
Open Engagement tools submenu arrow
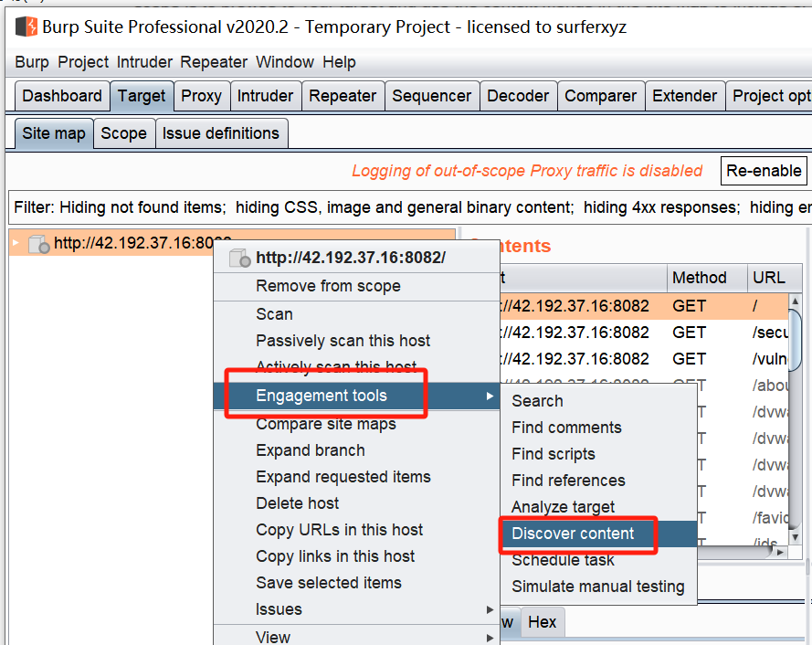(490, 396)
